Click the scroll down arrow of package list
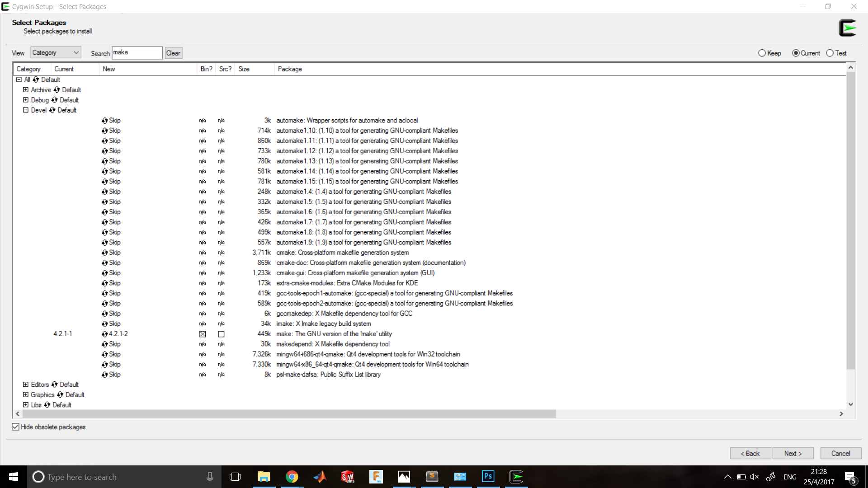 [850, 404]
